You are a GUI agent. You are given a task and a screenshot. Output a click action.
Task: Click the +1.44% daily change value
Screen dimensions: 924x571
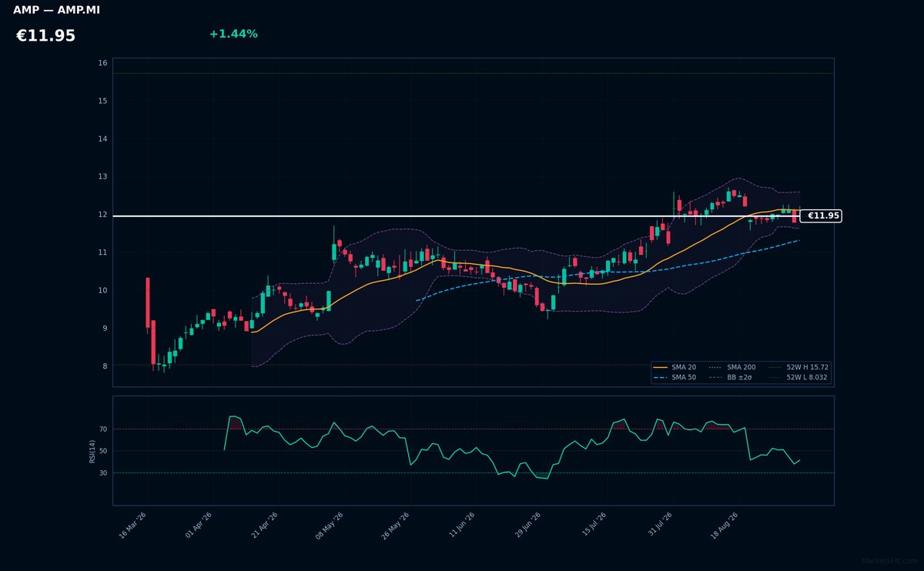(x=233, y=34)
